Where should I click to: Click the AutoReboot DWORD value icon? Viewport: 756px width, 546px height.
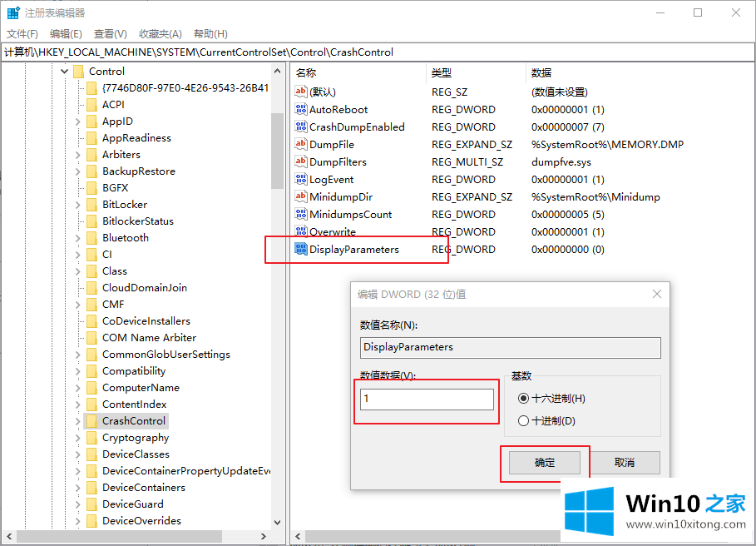tap(301, 109)
